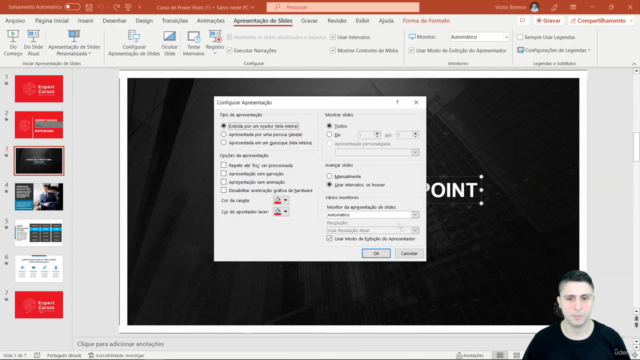This screenshot has width=640, height=360.
Task: Click the redo icon in title bar
Action: click(x=117, y=7)
